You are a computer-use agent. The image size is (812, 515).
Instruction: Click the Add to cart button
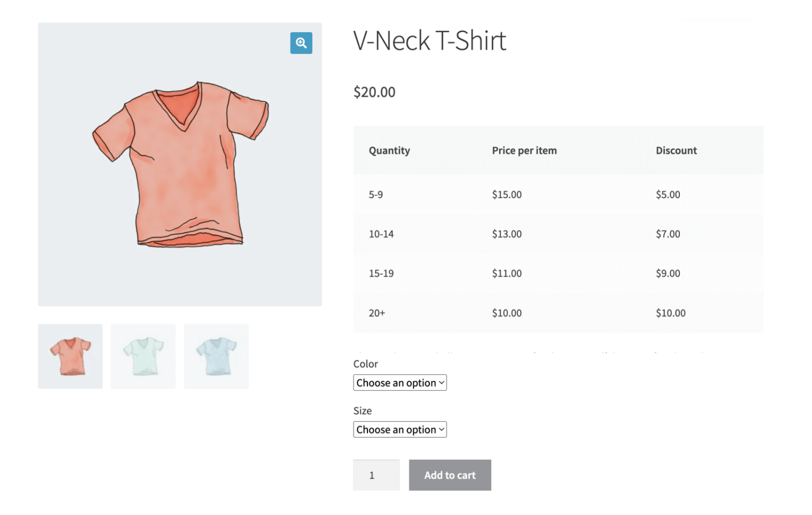[x=449, y=475]
